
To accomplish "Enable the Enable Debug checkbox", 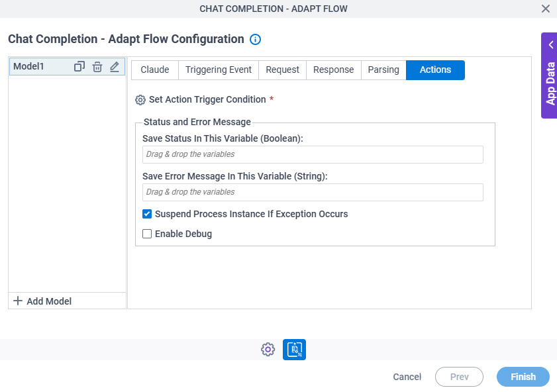I will click(147, 234).
